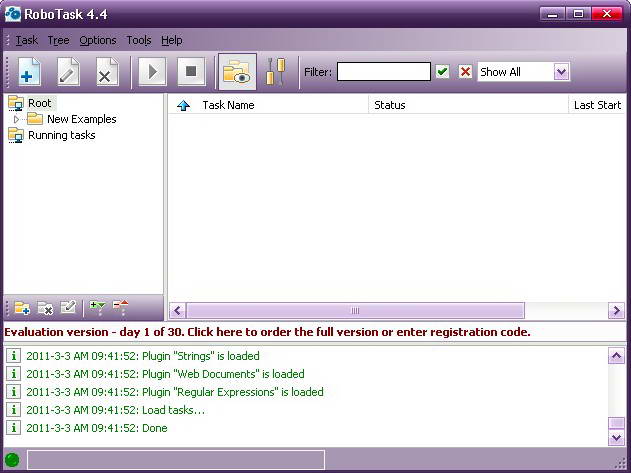Select the New Examples folder

click(82, 119)
